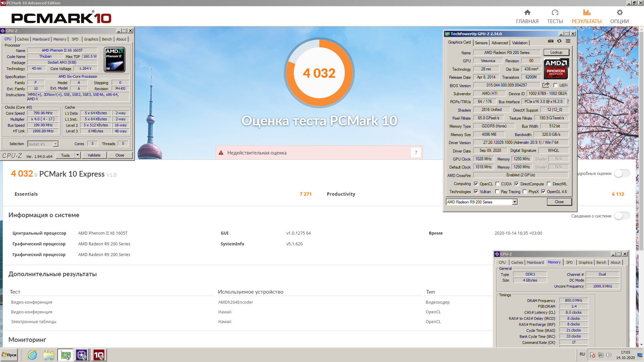Click the network tray icon
Image resolution: width=644 pixels, height=362 pixels.
(x=601, y=355)
